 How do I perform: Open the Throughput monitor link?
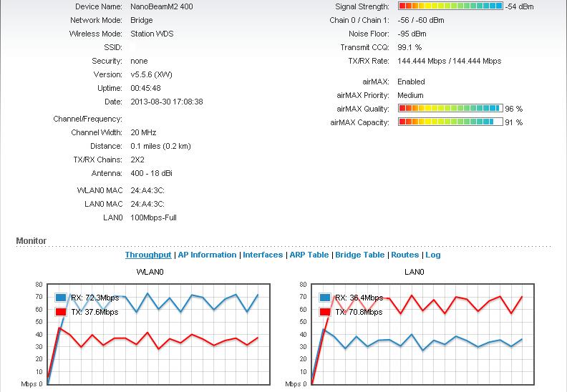[148, 255]
